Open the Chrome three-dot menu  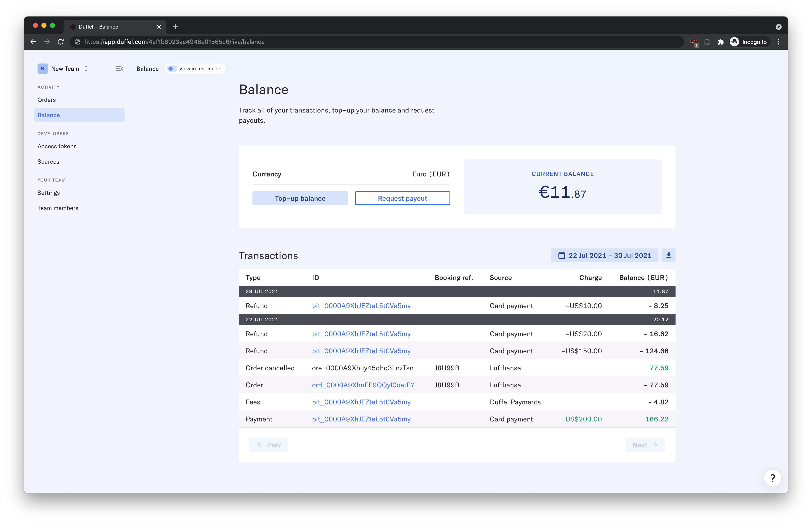[779, 42]
